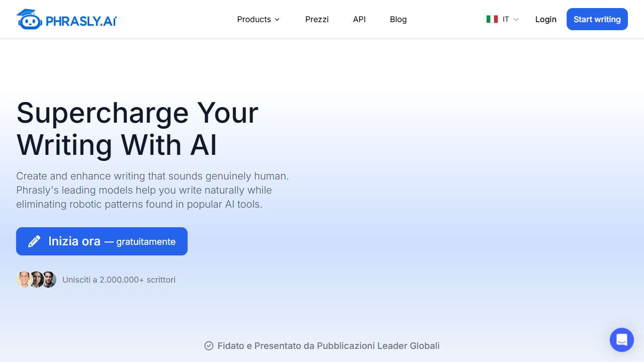Click the Phrasly robot mascot logo icon
The width and height of the screenshot is (644, 362).
[x=29, y=20]
